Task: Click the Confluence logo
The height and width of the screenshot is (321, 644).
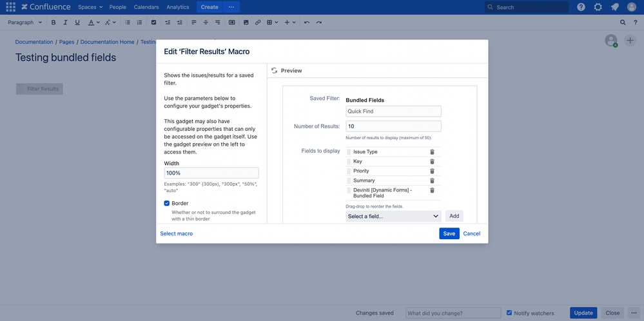Action: (x=46, y=7)
